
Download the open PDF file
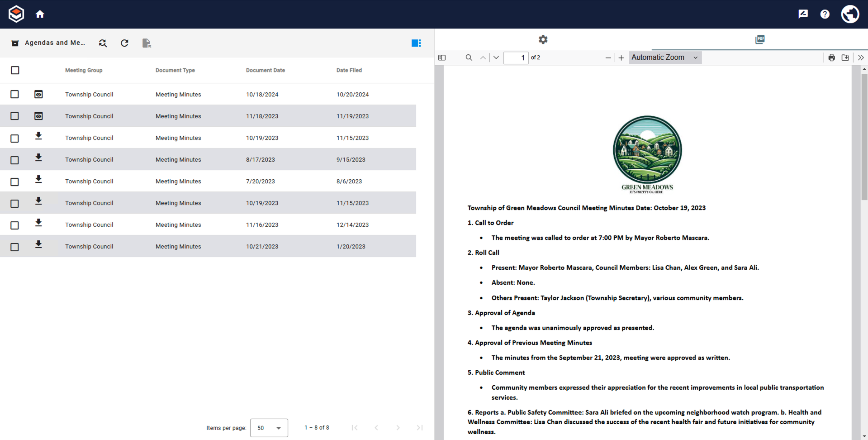tap(845, 57)
